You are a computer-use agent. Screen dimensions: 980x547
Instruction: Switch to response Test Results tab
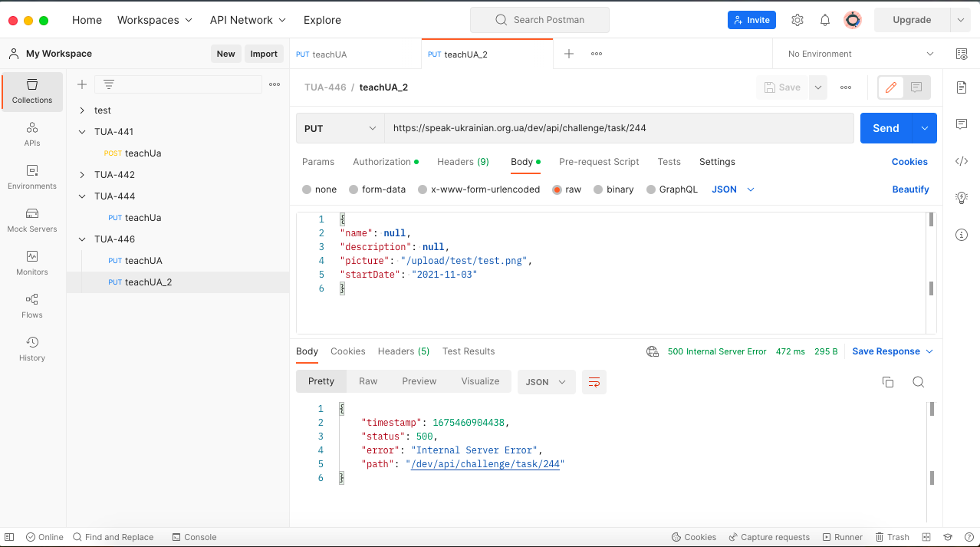pyautogui.click(x=469, y=351)
